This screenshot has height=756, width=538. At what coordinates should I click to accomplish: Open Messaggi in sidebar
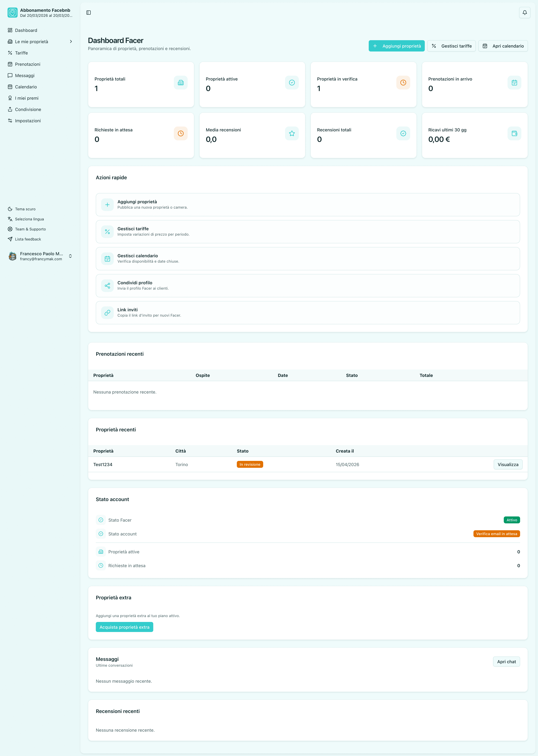pos(40,76)
